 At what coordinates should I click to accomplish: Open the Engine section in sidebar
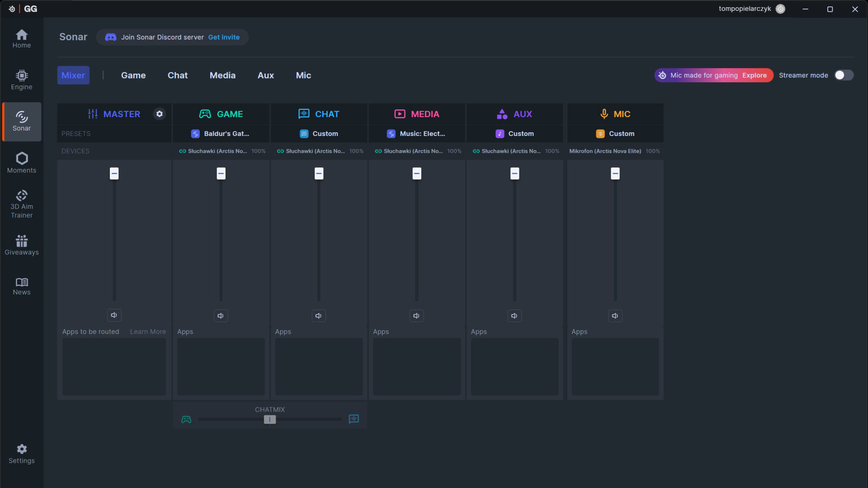(x=21, y=80)
